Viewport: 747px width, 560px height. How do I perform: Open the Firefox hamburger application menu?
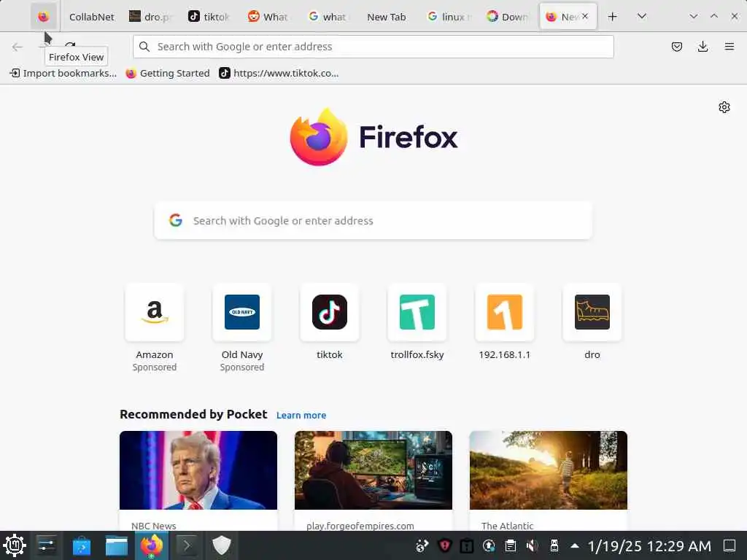point(729,47)
